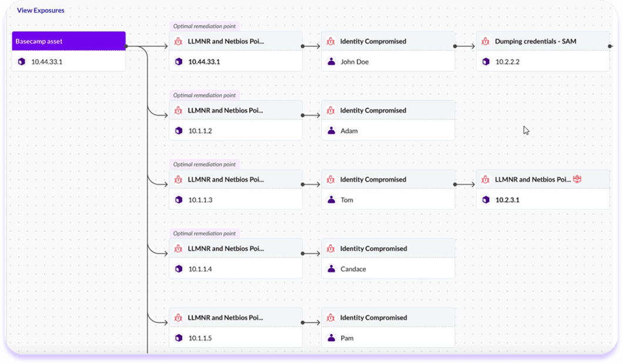The width and height of the screenshot is (623, 364).
Task: Click the cube icon beside 10.2.2.2
Action: (x=486, y=62)
